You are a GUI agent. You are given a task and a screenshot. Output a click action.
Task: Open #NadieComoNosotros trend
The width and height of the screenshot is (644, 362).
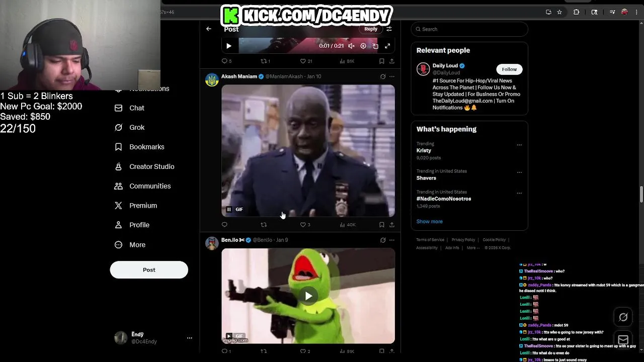[444, 199]
